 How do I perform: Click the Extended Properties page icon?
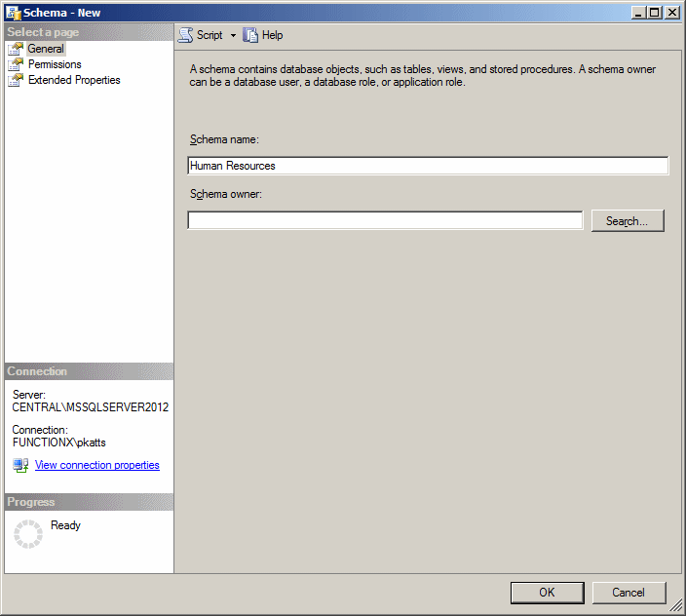pos(16,80)
